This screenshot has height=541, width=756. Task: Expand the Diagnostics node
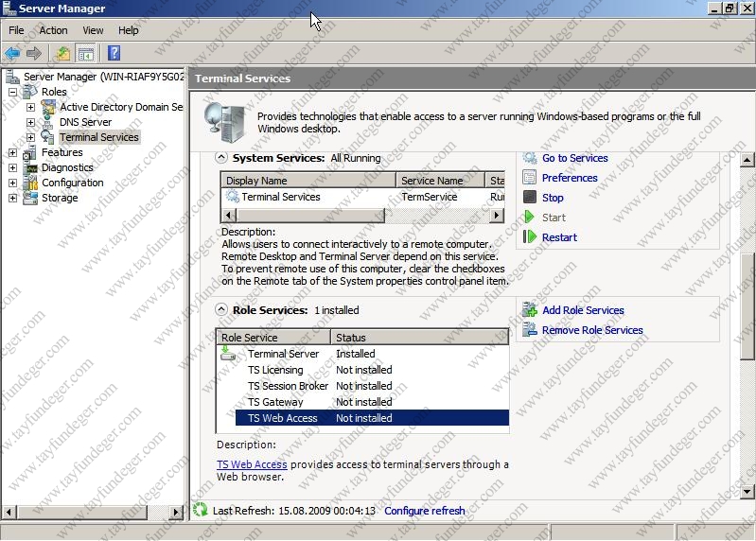click(12, 167)
